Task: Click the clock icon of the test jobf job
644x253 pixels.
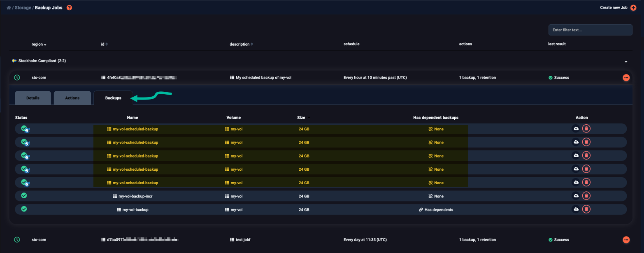Action: click(17, 239)
